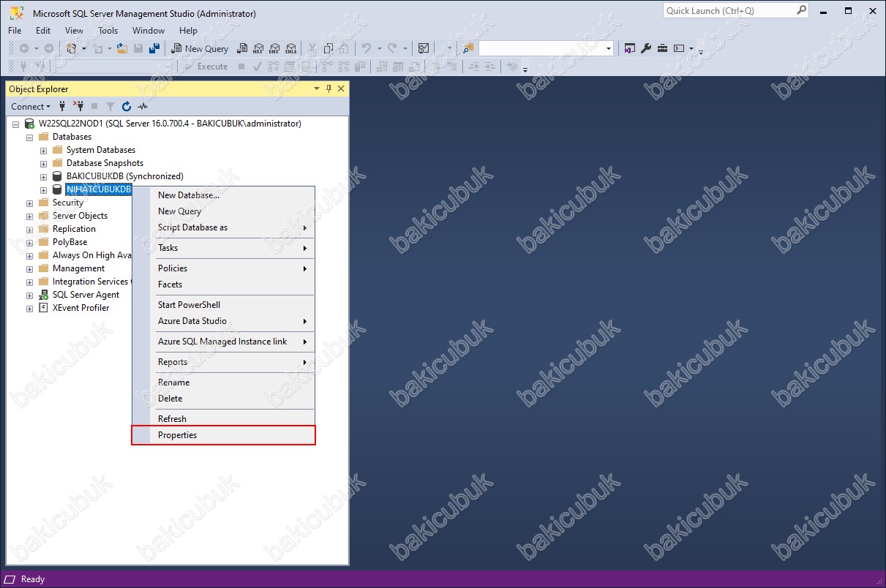Screen dimensions: 886x588
Task: Select the PolyBase tree item
Action: click(x=70, y=242)
